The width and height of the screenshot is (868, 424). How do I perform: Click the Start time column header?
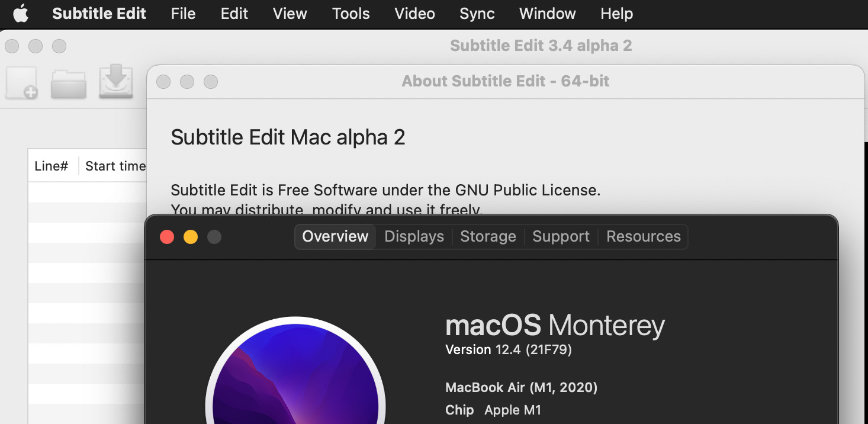tap(115, 166)
